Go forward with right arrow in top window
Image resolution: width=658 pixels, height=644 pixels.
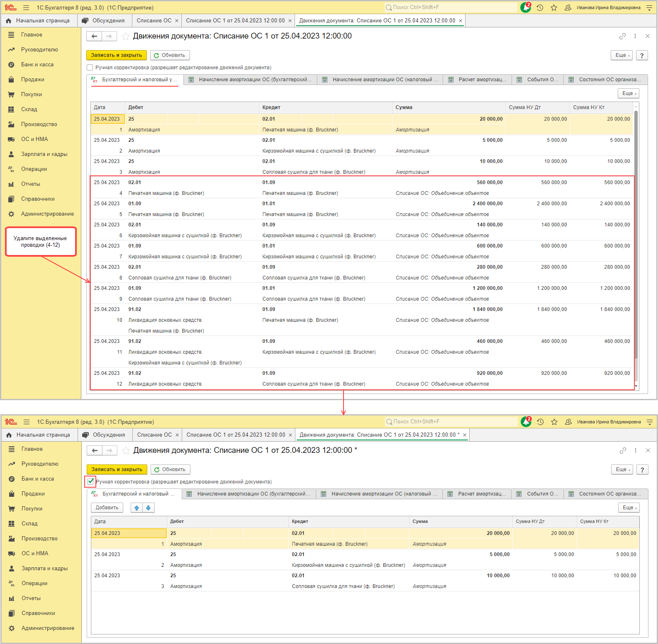point(109,36)
